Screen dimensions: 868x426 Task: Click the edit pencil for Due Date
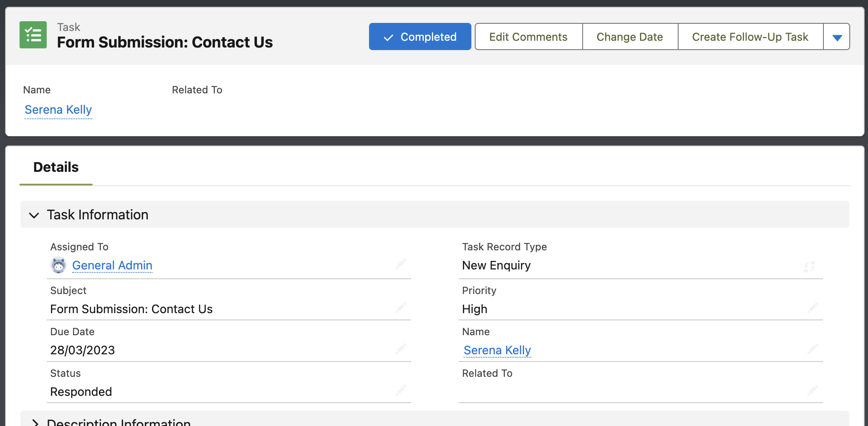tap(400, 349)
